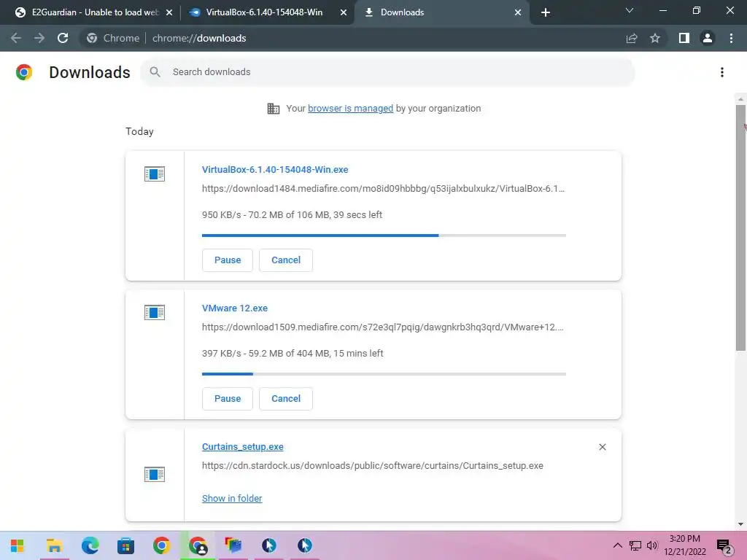Open the 'browser is managed' link

[x=351, y=109]
